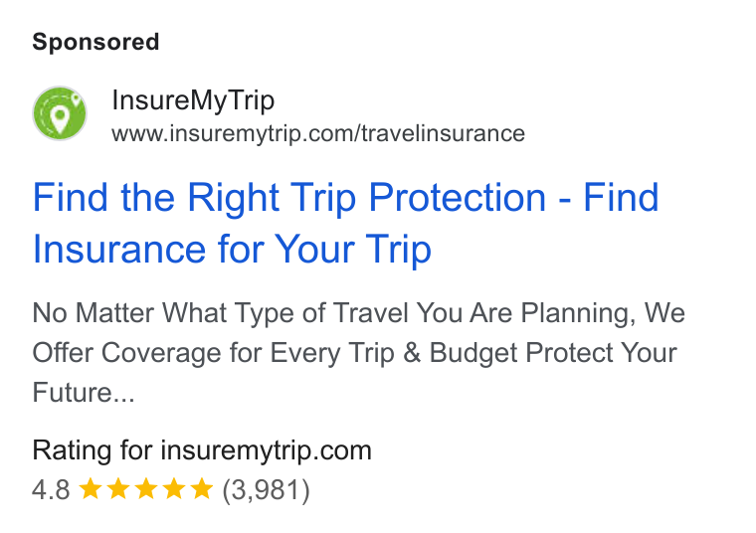Click the Sponsored label

[x=95, y=42]
